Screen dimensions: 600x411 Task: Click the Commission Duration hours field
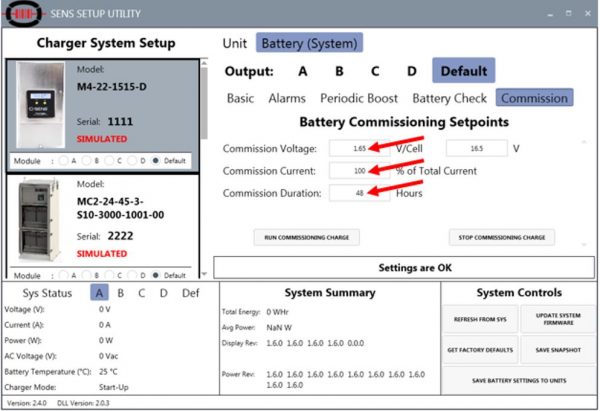pos(359,193)
